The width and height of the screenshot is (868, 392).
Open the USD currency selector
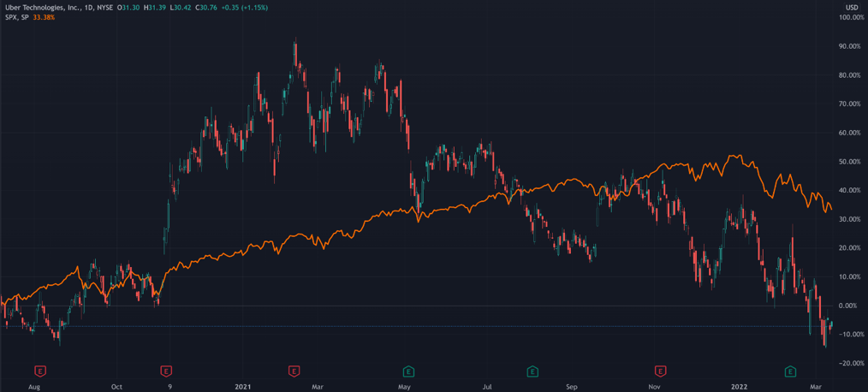coord(851,8)
